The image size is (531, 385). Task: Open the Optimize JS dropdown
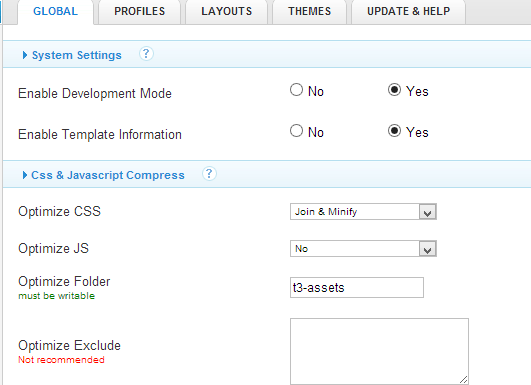click(363, 249)
